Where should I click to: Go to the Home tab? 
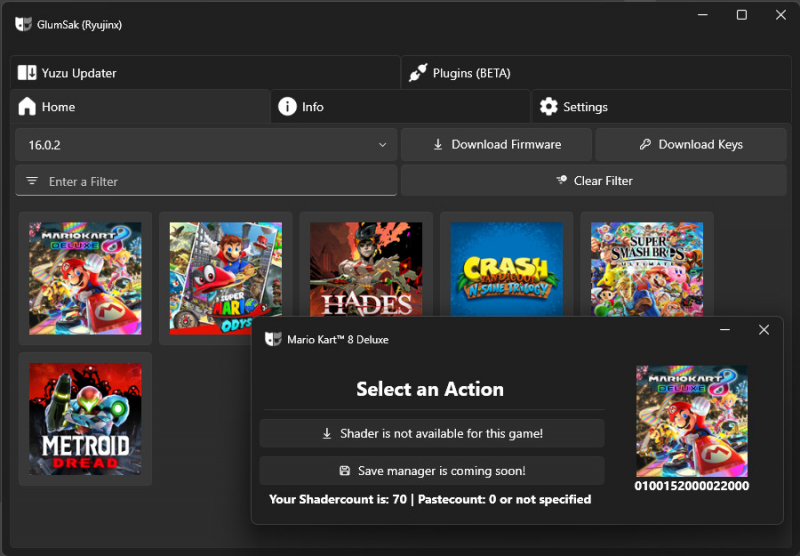coord(140,107)
